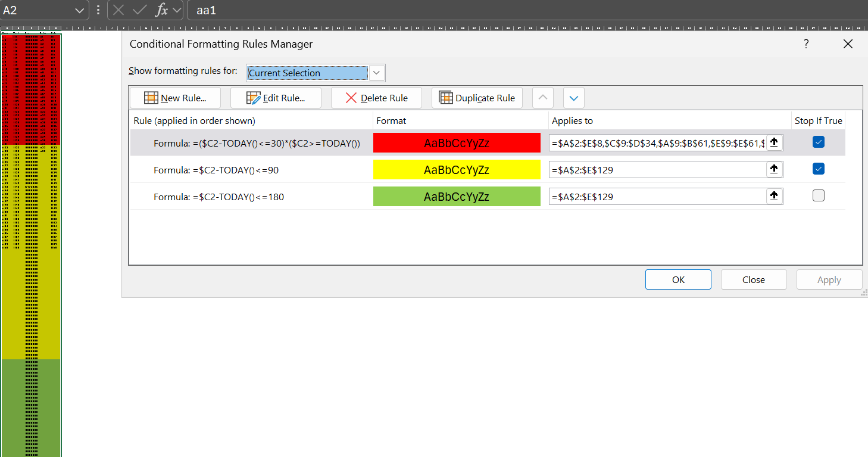Image resolution: width=868 pixels, height=457 pixels.
Task: Duplicate the selected rule
Action: tap(477, 98)
